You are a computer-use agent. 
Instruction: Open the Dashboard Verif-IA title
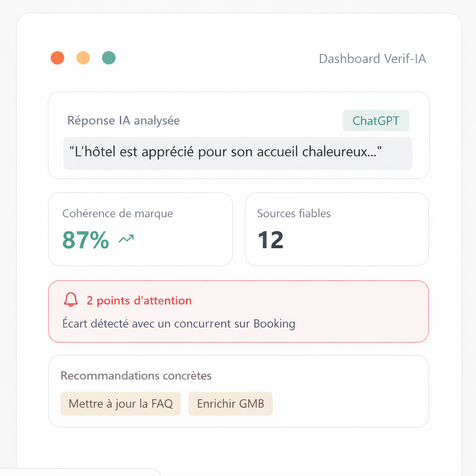(372, 59)
